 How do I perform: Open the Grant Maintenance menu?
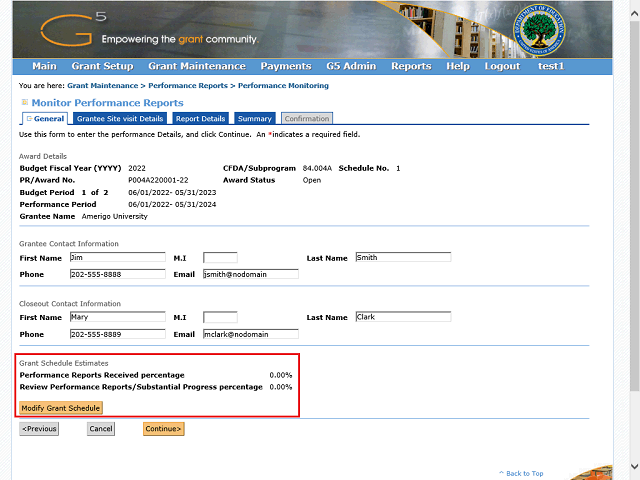pos(197,66)
